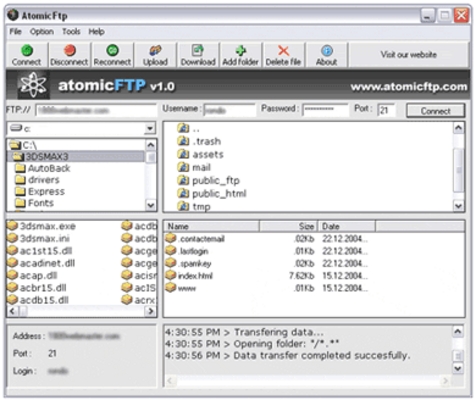Click the 7.62Kb size of index.html
This screenshot has width=476, height=400.
click(x=301, y=276)
